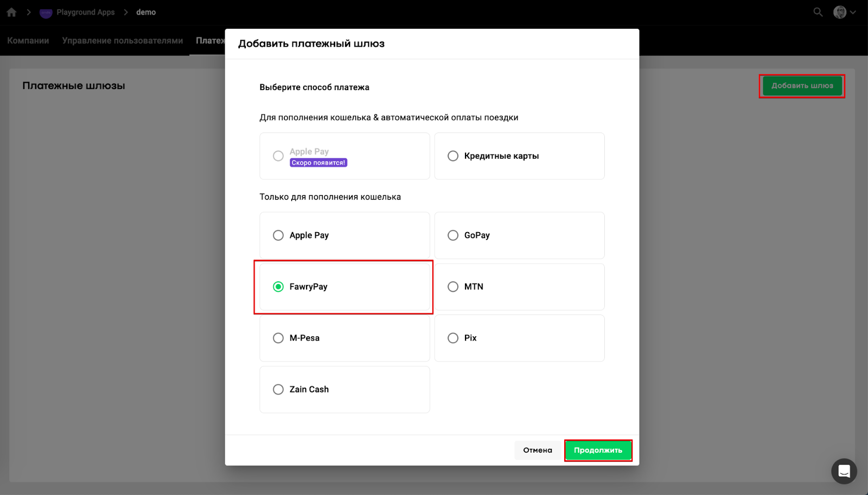Click the user avatar picture
This screenshot has height=495, width=868.
tap(839, 12)
